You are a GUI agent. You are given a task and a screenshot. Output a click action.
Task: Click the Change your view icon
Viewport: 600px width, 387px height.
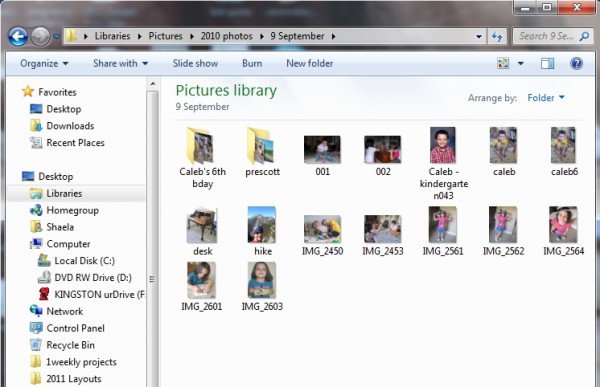click(x=503, y=63)
